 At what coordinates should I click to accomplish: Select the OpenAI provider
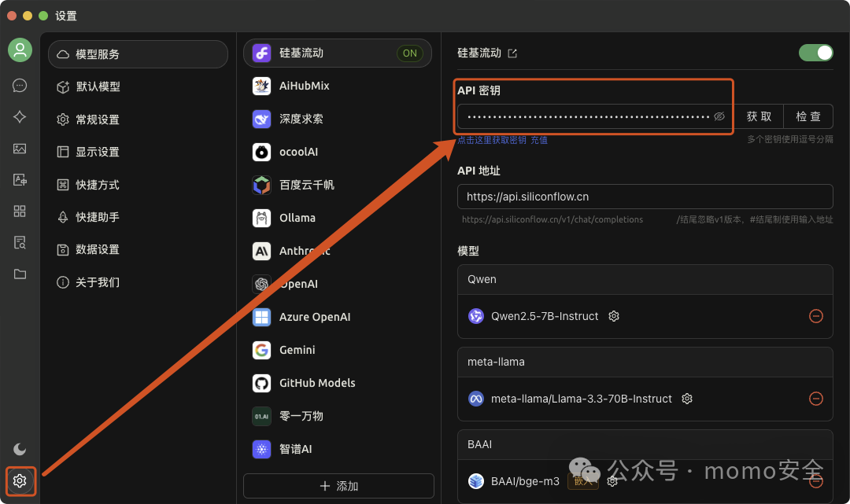(337, 284)
